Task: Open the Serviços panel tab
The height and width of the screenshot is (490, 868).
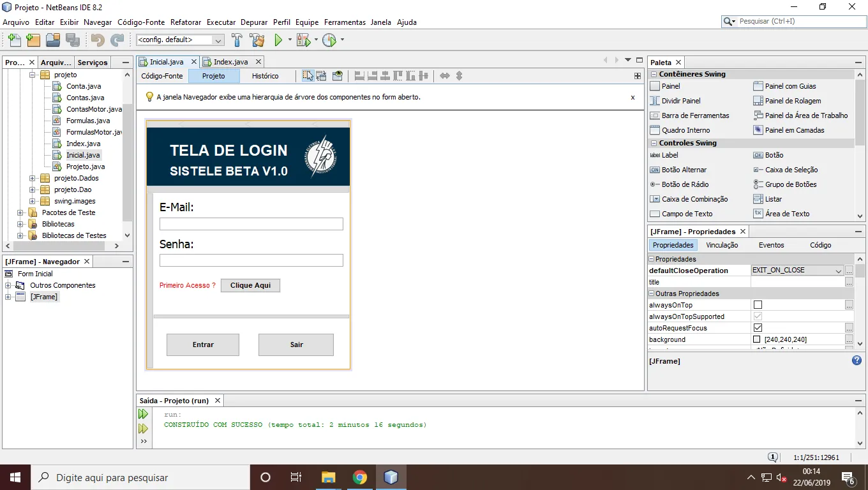Action: [93, 63]
